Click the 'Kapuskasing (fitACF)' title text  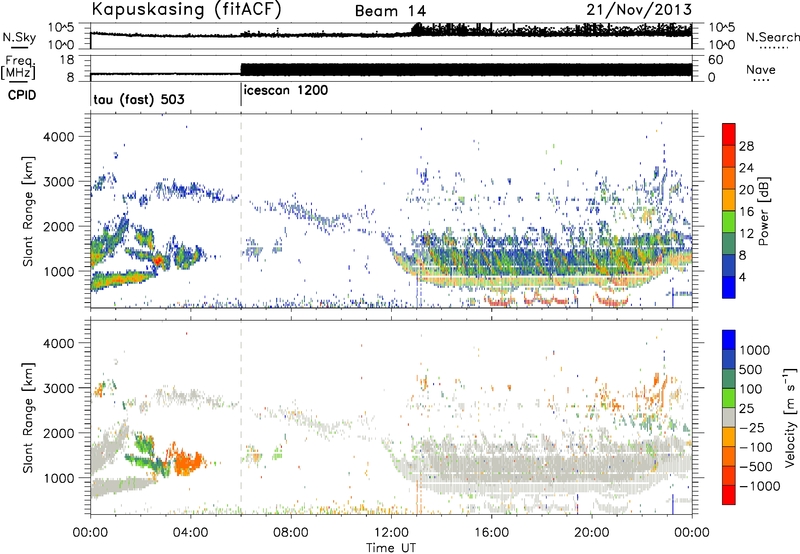[x=186, y=9]
